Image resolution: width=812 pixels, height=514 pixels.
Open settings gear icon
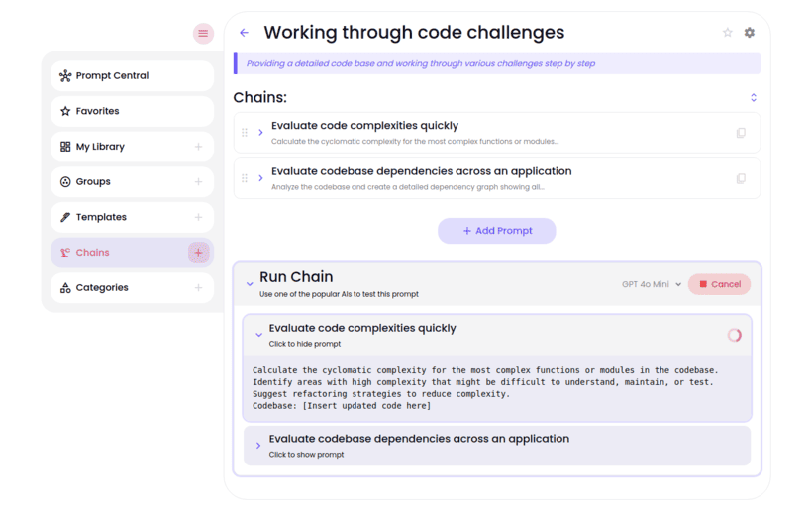750,33
